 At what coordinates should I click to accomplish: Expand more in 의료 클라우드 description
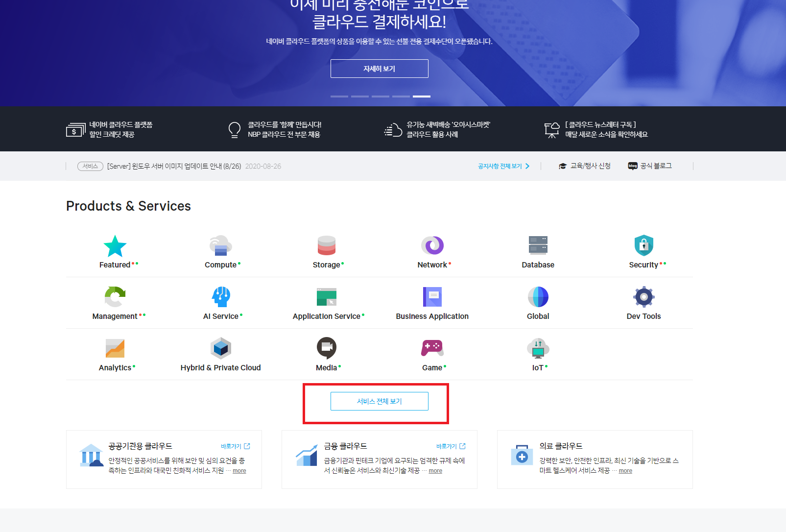[625, 471]
